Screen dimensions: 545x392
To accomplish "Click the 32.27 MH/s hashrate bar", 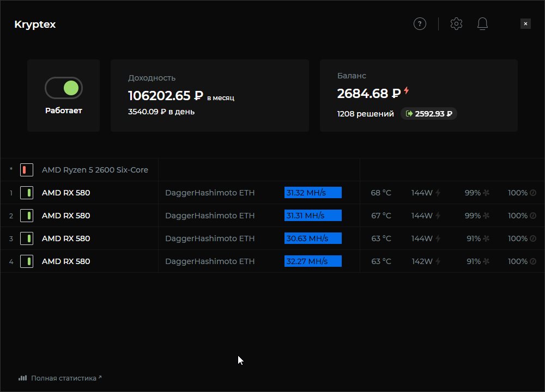I will [313, 261].
